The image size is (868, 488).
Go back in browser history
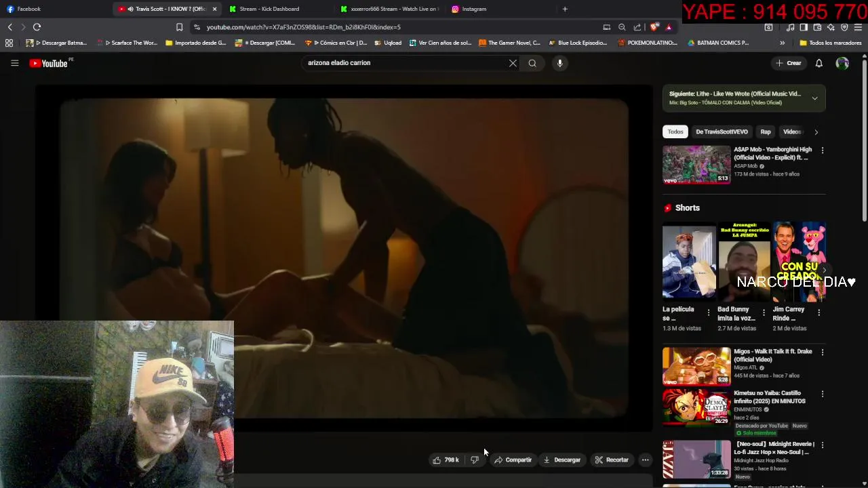coord(9,27)
